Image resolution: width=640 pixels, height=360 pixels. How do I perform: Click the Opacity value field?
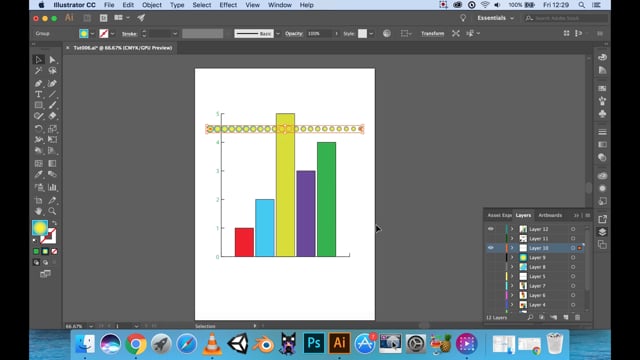(x=320, y=33)
